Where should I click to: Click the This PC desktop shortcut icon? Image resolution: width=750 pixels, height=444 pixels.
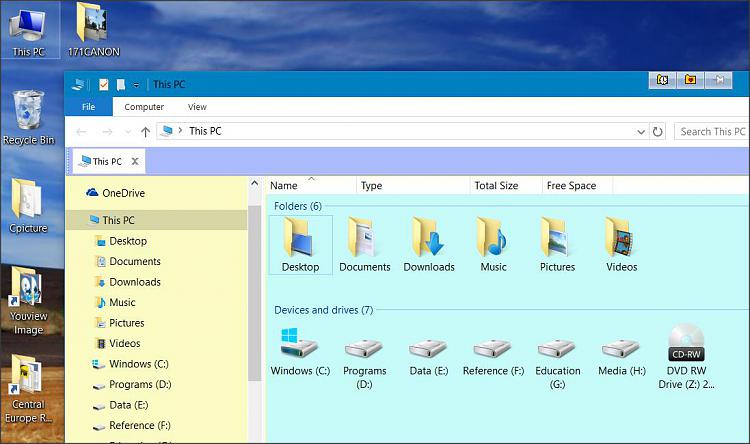click(x=29, y=31)
